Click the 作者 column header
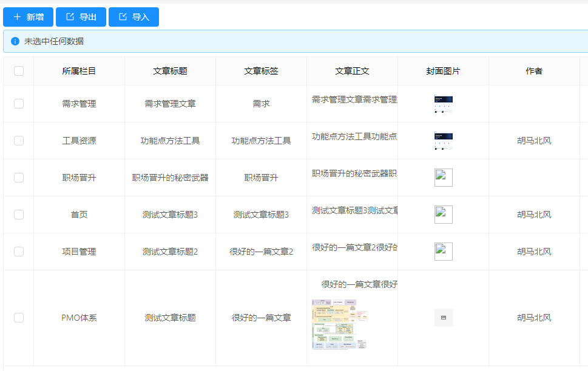Screen dimensions: 588x371 point(534,71)
